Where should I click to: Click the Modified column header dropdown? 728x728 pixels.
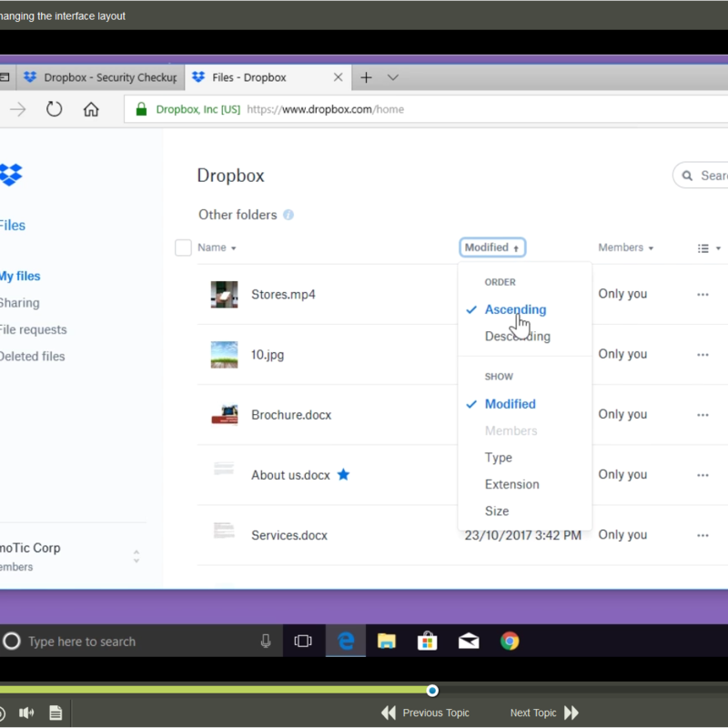coord(492,248)
